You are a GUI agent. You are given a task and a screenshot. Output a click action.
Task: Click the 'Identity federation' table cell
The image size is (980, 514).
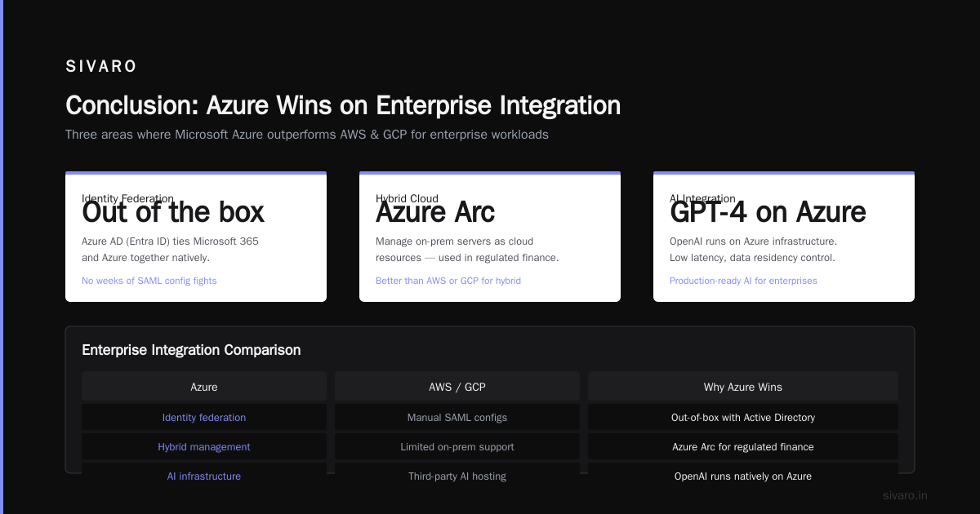click(204, 418)
